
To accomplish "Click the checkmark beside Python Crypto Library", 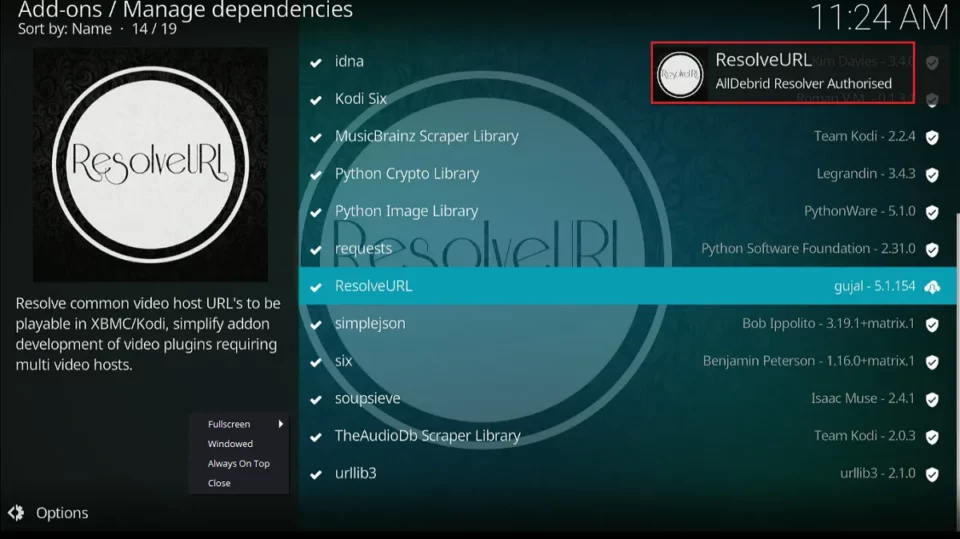I will click(316, 175).
